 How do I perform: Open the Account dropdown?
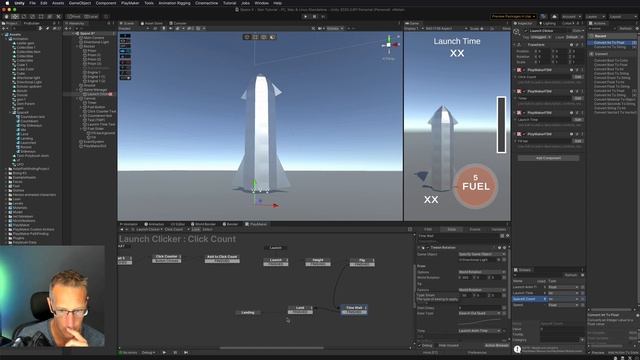pyautogui.click(x=571, y=17)
